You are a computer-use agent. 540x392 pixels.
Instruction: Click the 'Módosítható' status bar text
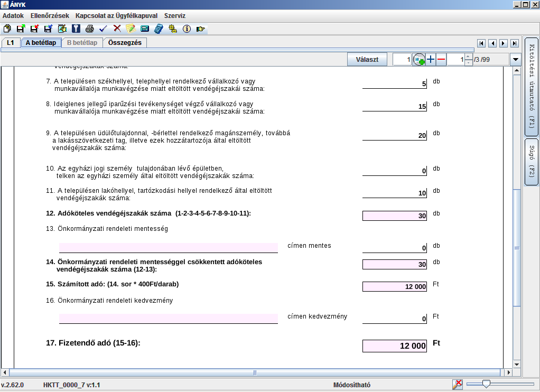click(351, 385)
